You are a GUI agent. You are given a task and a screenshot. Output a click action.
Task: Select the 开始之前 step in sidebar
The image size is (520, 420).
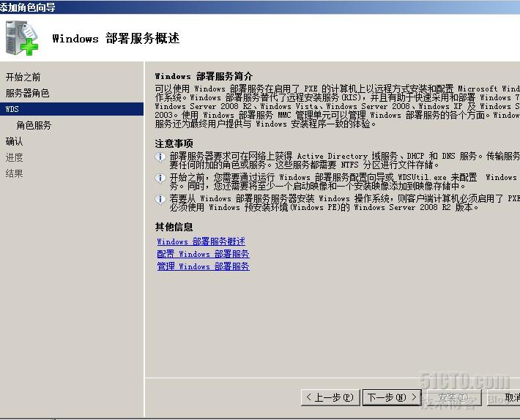[23, 77]
